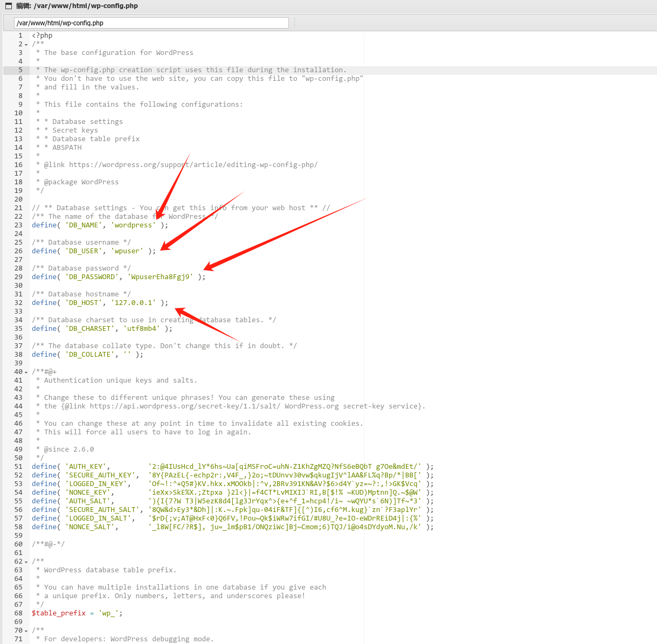Click the 'utf8mb4' charset value
This screenshot has height=644, width=657.
pyautogui.click(x=141, y=329)
